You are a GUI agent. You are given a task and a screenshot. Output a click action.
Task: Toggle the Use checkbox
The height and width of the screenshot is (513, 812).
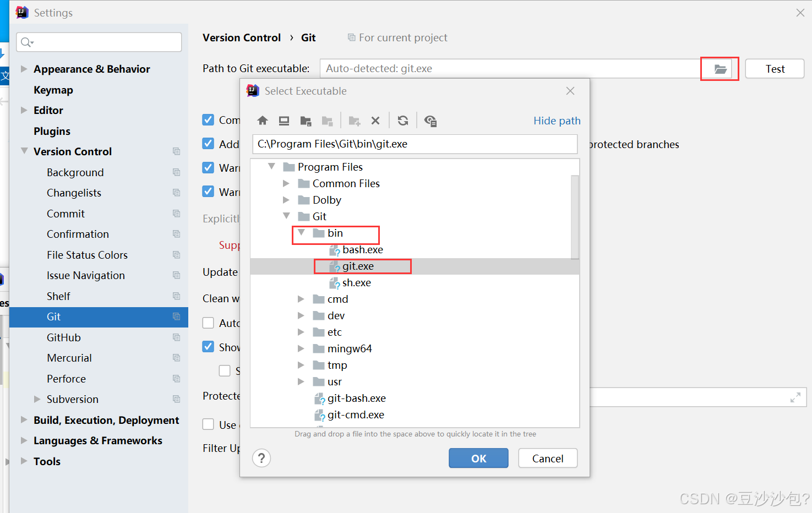[x=208, y=424]
